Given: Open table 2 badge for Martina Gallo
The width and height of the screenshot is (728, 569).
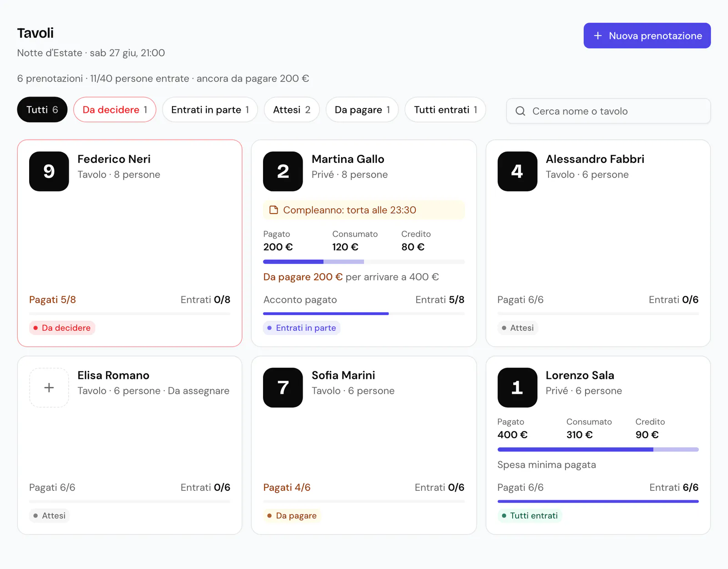Looking at the screenshot, I should point(283,171).
